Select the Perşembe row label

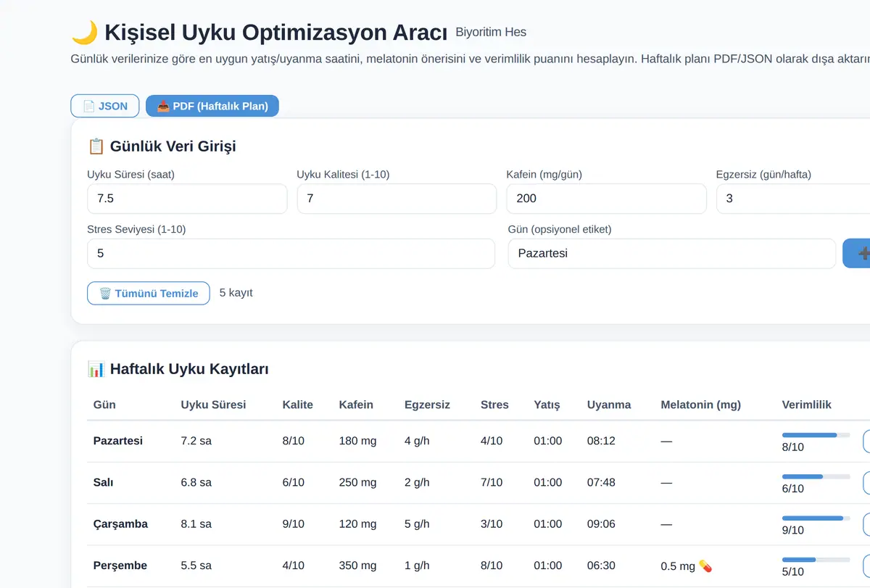(x=120, y=566)
